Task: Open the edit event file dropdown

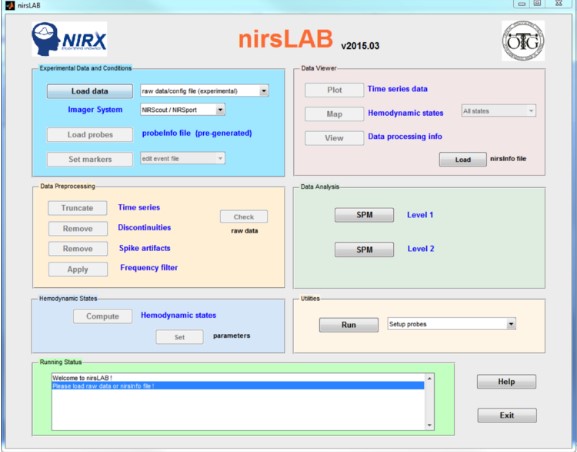Action: [183, 159]
